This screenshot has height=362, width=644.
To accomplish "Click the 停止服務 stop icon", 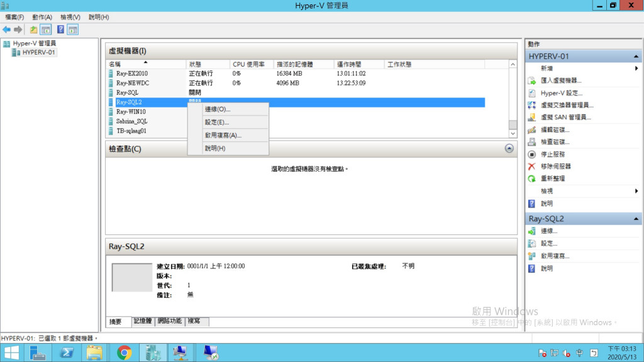I will pos(532,155).
